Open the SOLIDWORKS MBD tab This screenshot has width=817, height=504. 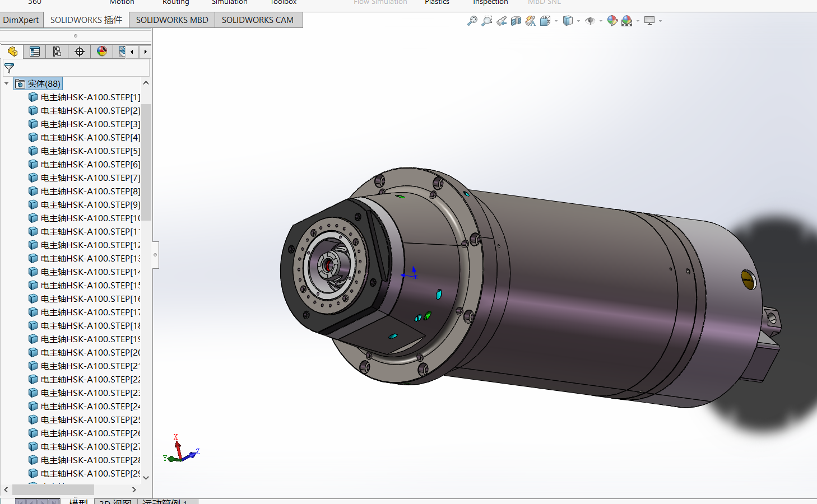[x=171, y=20]
